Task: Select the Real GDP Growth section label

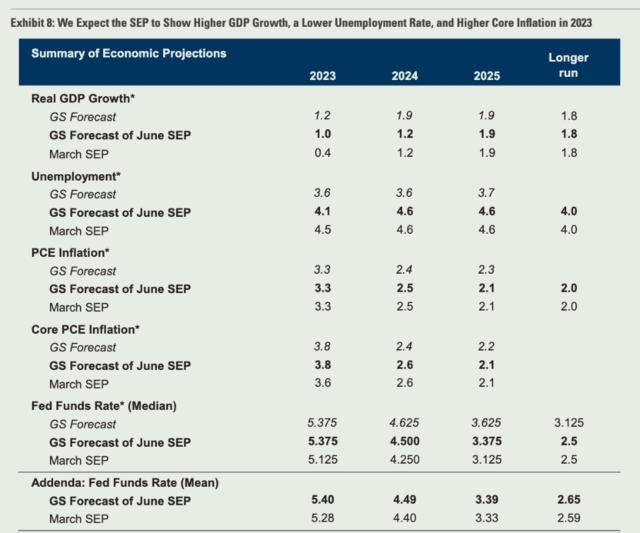Action: 83,98
